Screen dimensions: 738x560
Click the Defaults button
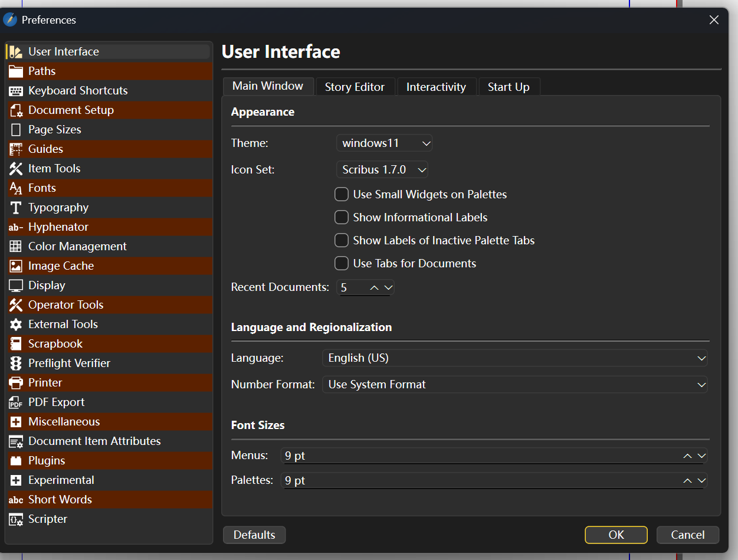coord(254,535)
